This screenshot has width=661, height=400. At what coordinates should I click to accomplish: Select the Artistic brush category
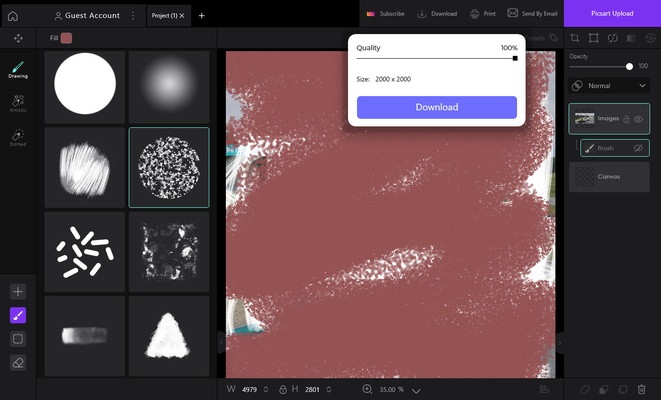click(x=18, y=102)
